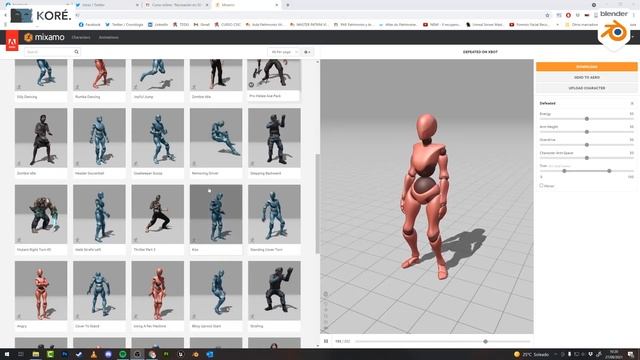Select the Joyful Jump animation thumbnail

point(158,75)
